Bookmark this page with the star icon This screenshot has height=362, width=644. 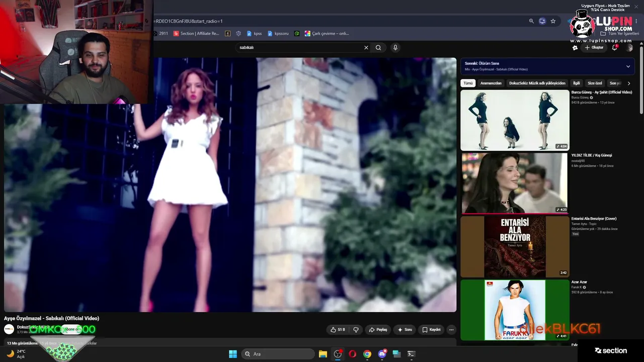click(553, 21)
